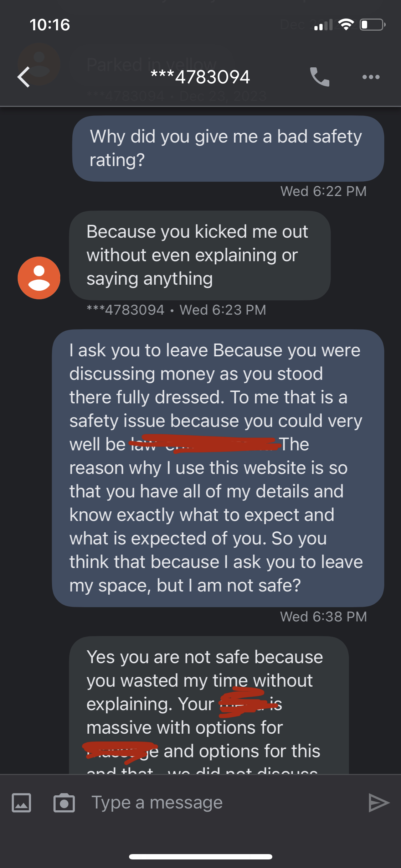Viewport: 401px width, 868px height.
Task: Select the "Why did you give me" message
Action: pos(228,148)
